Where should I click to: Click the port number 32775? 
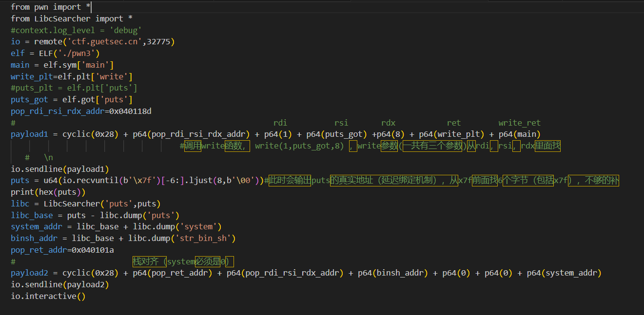pyautogui.click(x=158, y=42)
